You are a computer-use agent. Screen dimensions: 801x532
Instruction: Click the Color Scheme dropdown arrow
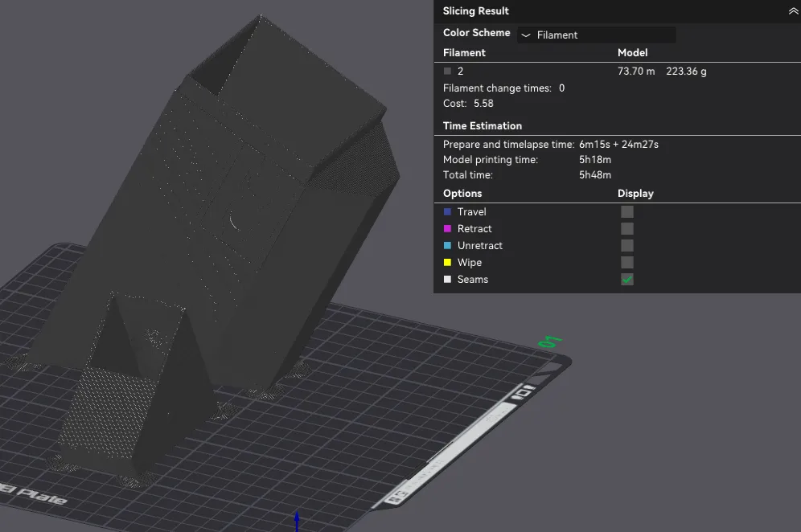coord(526,35)
